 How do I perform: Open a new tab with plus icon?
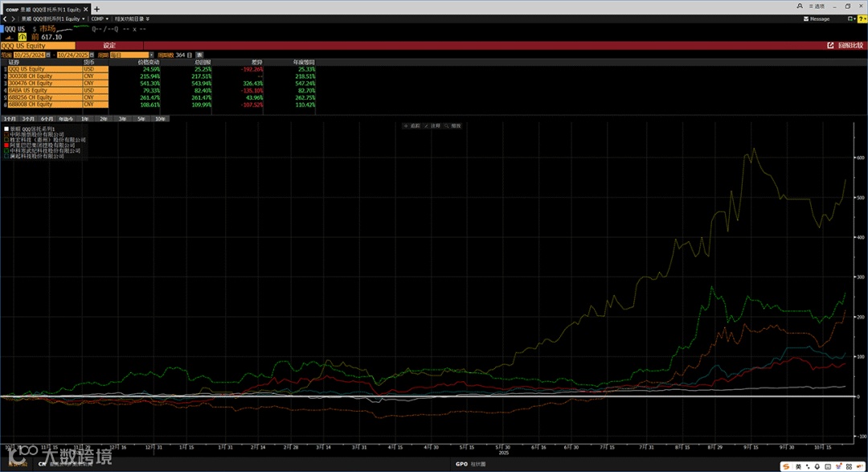click(x=97, y=9)
